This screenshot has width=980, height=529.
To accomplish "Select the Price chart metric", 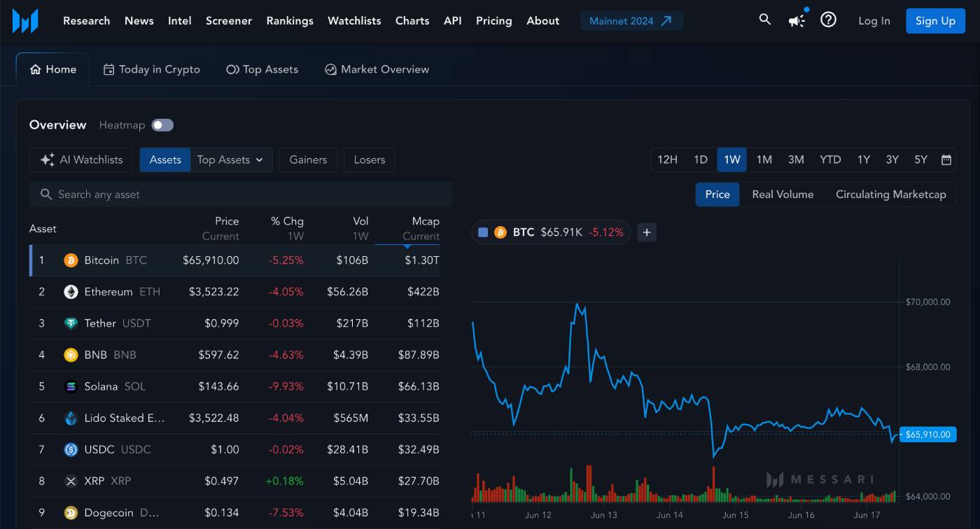I will tap(717, 195).
